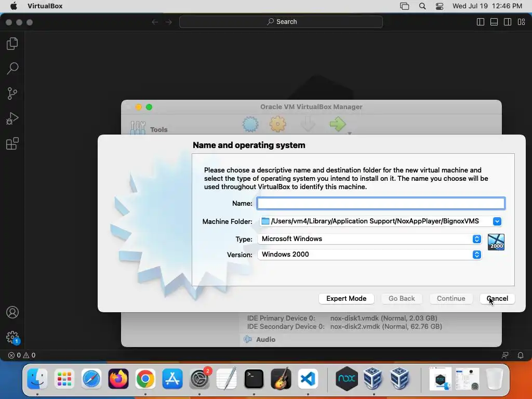Screen dimensions: 532x399
Task: Open Spotlight search in the menu bar
Action: point(422,6)
